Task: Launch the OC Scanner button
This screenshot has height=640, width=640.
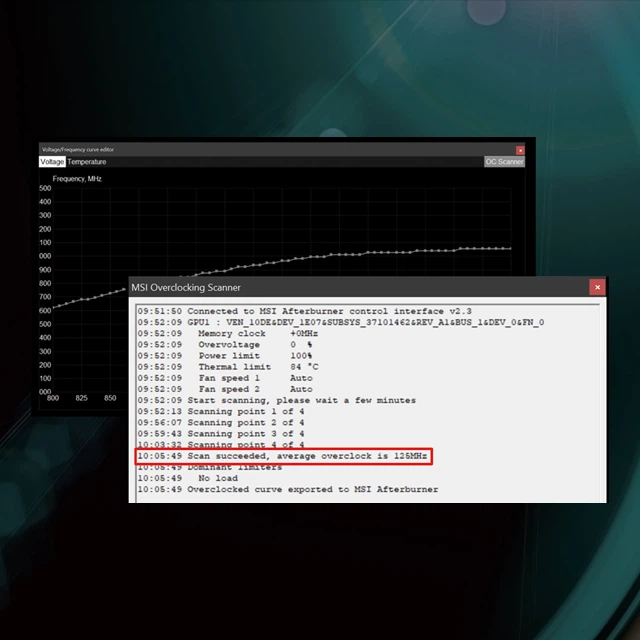Action: [x=504, y=162]
